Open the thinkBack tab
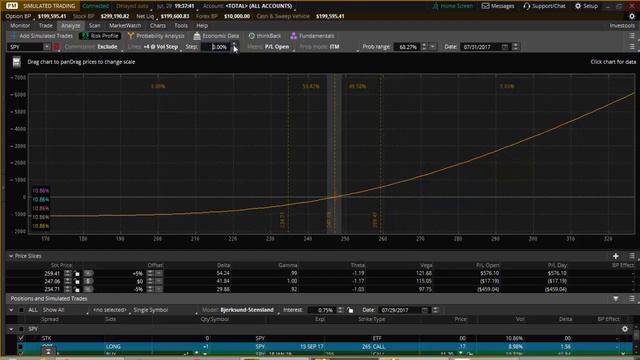 click(265, 36)
